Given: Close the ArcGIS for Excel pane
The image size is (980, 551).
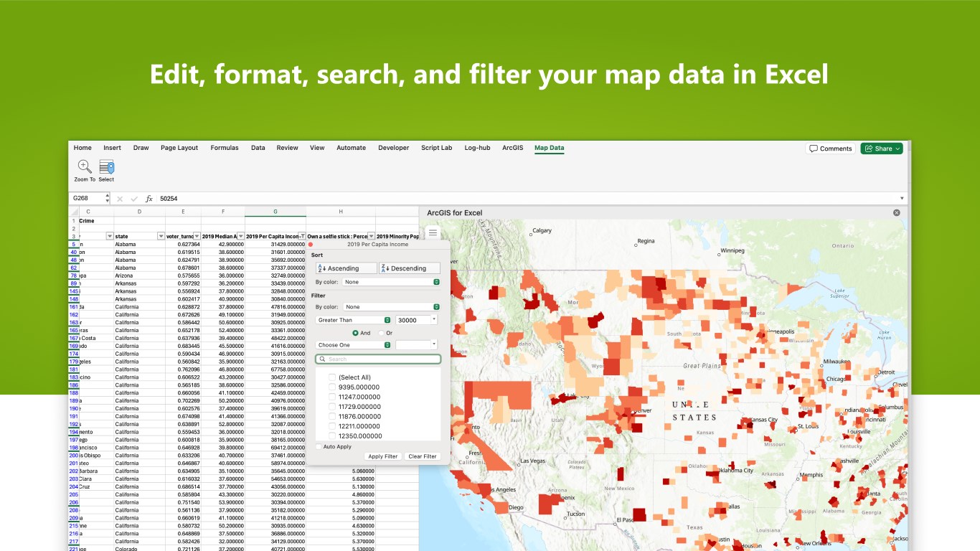Looking at the screenshot, I should [896, 213].
